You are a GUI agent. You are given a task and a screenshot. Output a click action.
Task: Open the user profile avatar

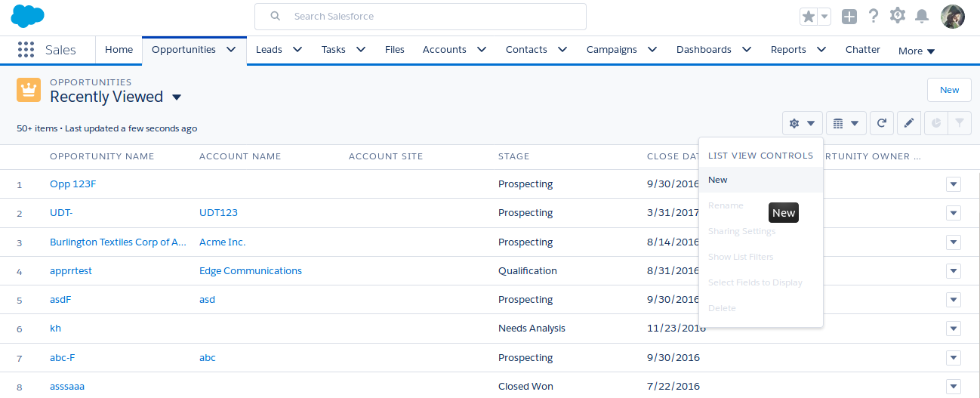[952, 16]
